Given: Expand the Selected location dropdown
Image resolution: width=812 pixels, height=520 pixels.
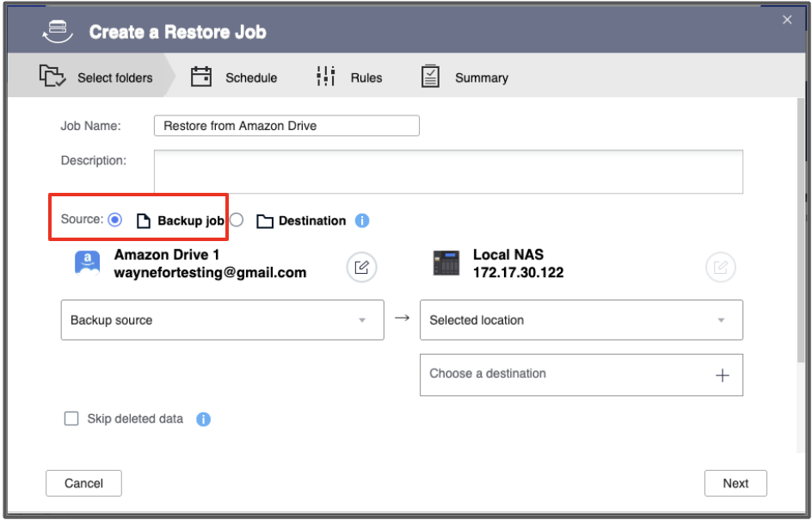Looking at the screenshot, I should pyautogui.click(x=581, y=320).
